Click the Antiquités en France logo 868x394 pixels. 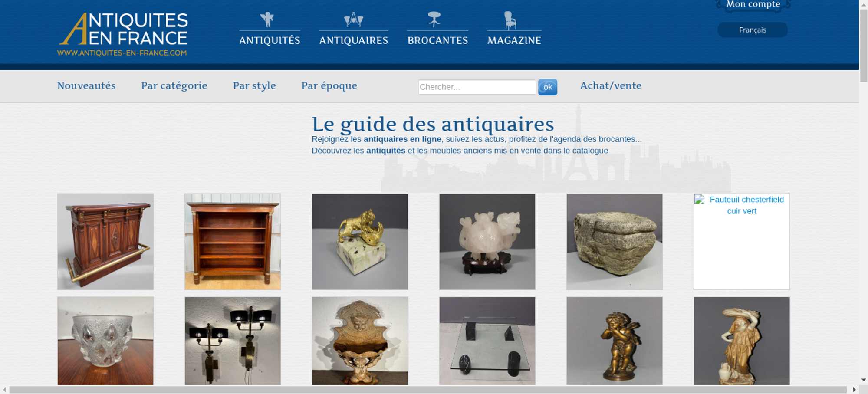pyautogui.click(x=123, y=34)
